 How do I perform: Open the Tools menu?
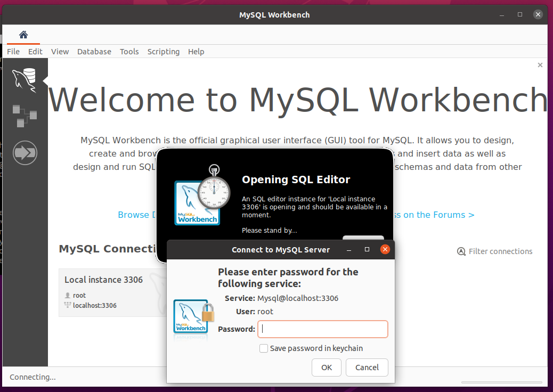(x=129, y=52)
